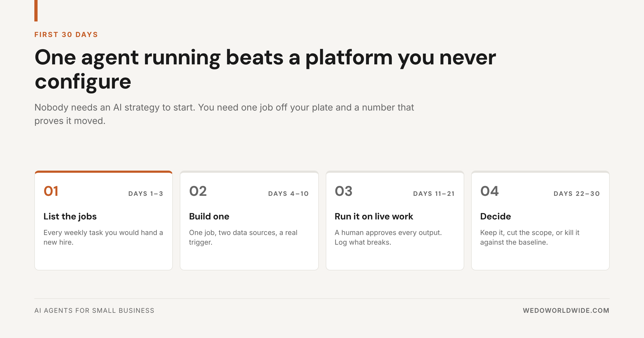Click the 'FIRST 30 DAYS' eyebrow label
This screenshot has width=644, height=338.
(x=66, y=35)
